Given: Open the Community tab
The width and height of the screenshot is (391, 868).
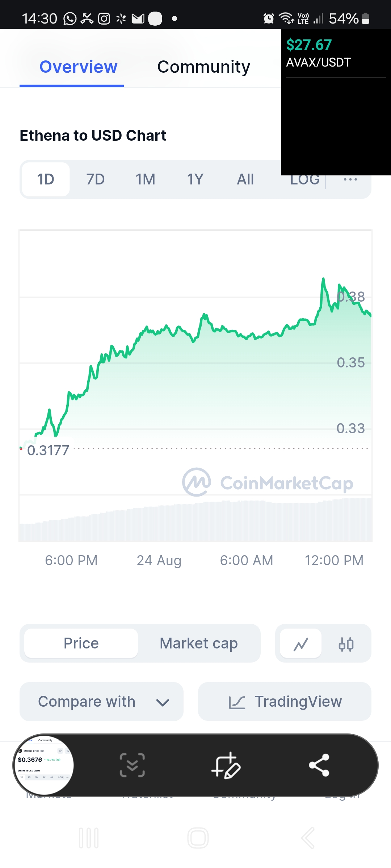Looking at the screenshot, I should 204,67.
